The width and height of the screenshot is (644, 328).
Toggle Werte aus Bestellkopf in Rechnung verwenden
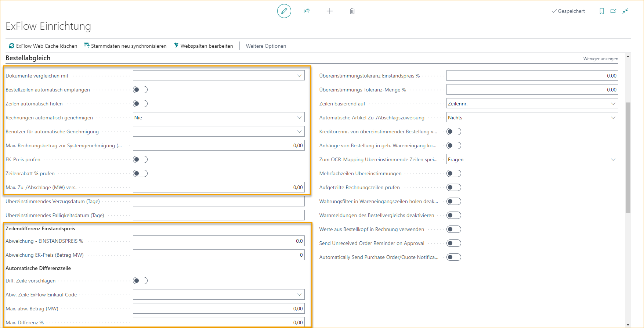454,229
